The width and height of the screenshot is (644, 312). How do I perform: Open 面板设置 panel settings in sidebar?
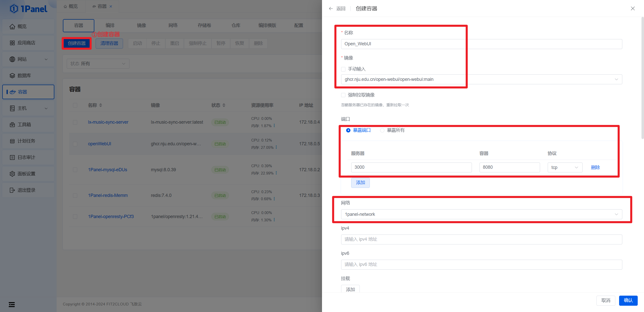[x=28, y=174]
